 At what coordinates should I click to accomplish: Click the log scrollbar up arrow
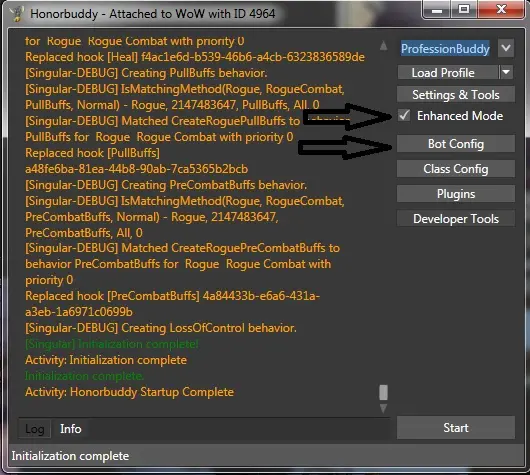[383, 45]
